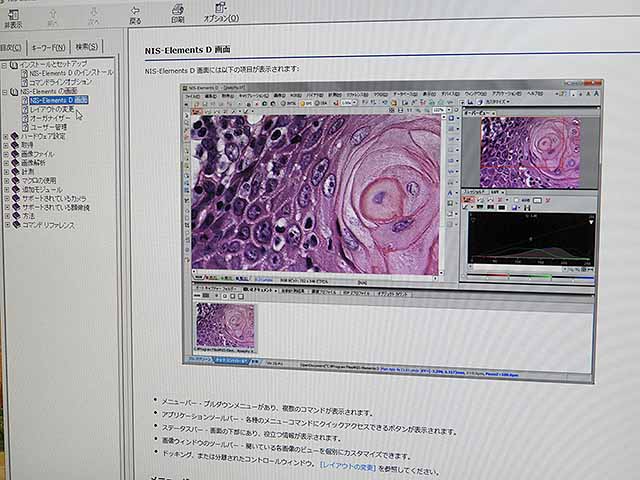This screenshot has width=640, height=480.
Task: Follow the [レイアウトの変更] hyperlink in the text
Action: (347, 466)
